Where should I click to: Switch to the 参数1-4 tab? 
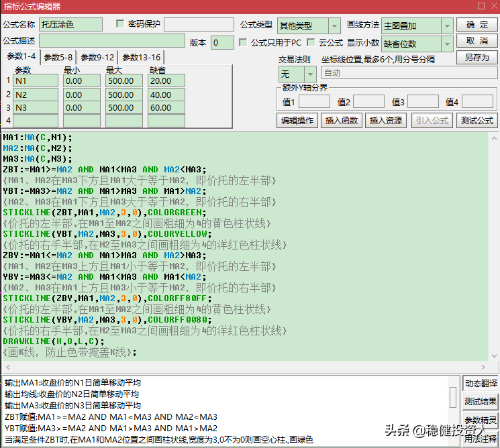21,56
